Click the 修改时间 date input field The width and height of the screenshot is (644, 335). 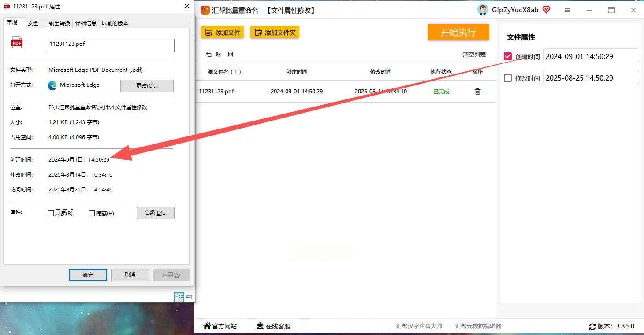(x=591, y=78)
